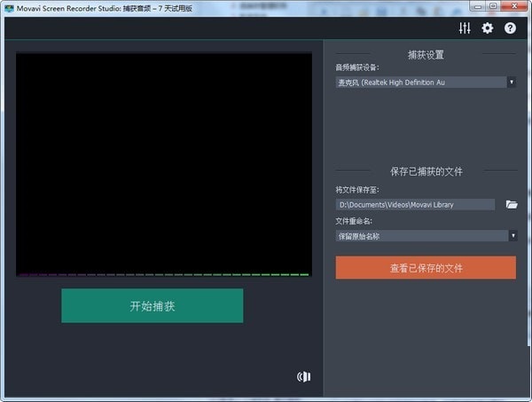This screenshot has width=532, height=402.
Task: Open the equalizer sliders settings icon
Action: 465,28
